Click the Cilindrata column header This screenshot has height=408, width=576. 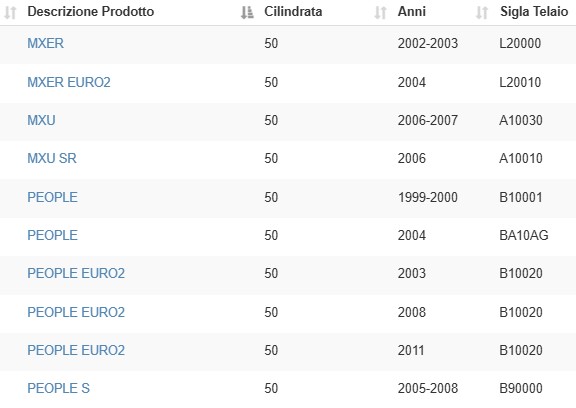293,12
